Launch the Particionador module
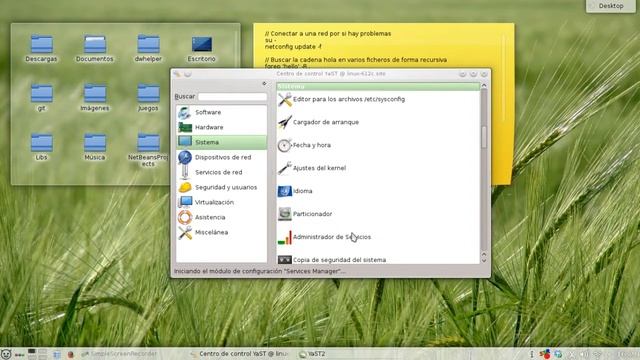 click(x=305, y=213)
